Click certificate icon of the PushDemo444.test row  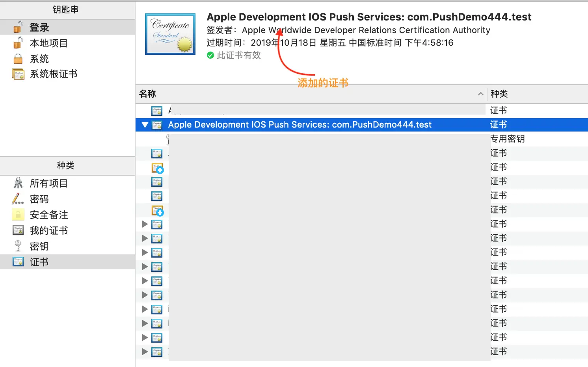point(157,125)
